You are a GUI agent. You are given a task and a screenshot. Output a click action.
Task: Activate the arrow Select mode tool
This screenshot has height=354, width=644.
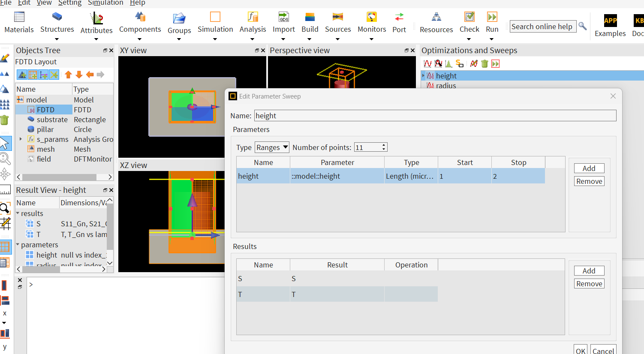click(5, 143)
